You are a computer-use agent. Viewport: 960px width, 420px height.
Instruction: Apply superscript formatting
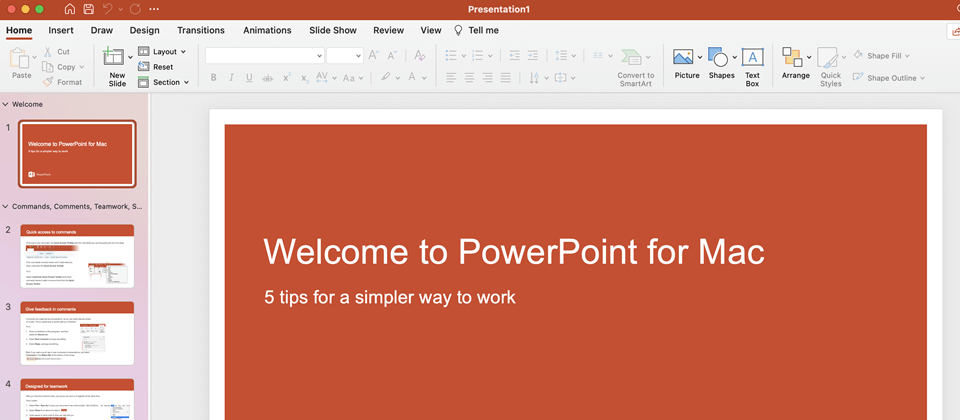(x=287, y=78)
